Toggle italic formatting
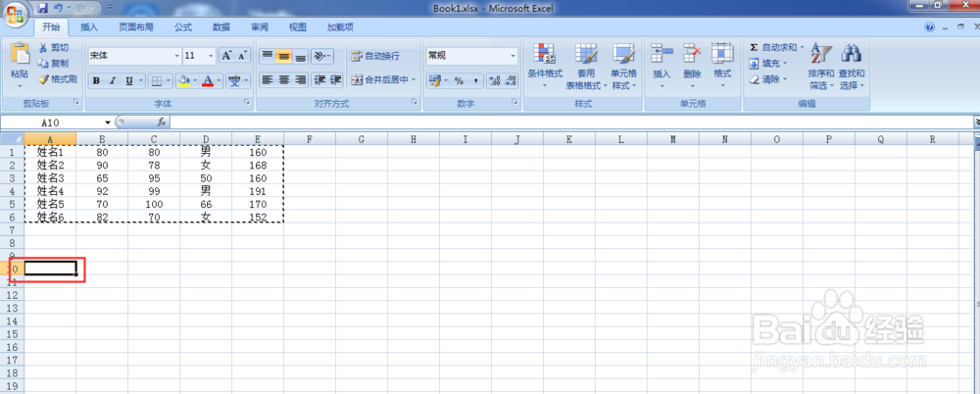 point(113,80)
